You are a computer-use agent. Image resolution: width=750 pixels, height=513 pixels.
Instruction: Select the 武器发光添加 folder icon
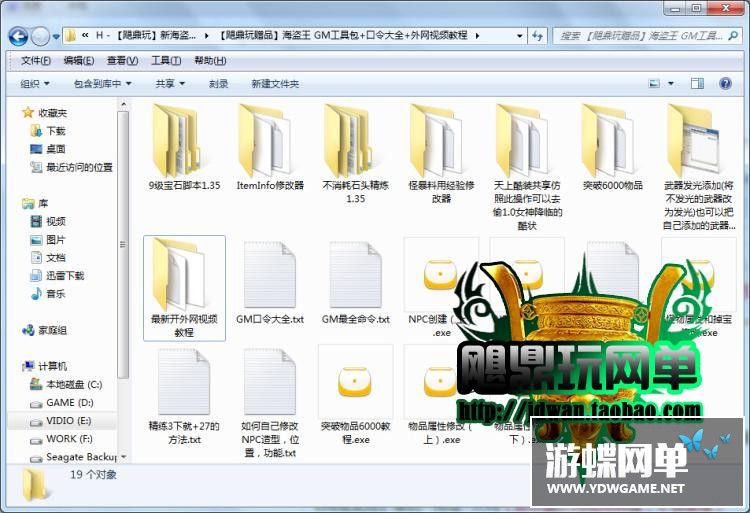[693, 141]
